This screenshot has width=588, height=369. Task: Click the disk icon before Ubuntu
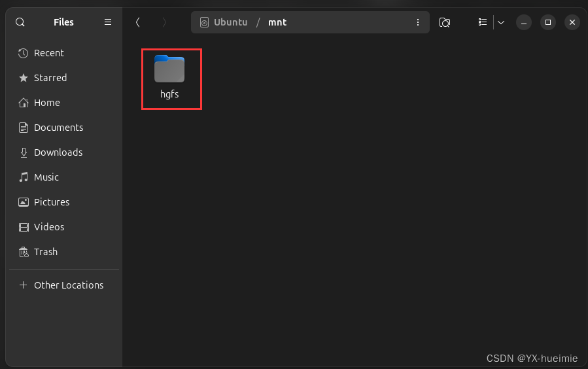click(x=204, y=22)
